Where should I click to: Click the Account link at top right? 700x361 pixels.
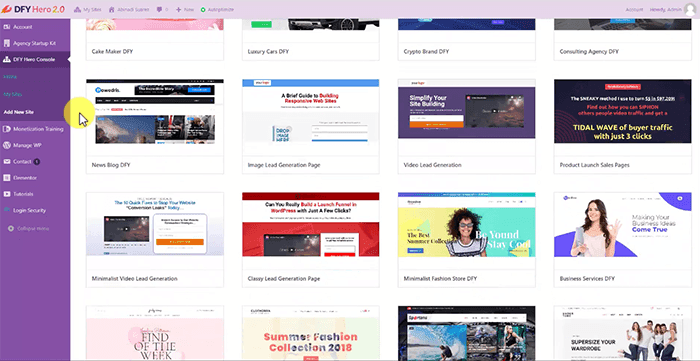tap(634, 9)
